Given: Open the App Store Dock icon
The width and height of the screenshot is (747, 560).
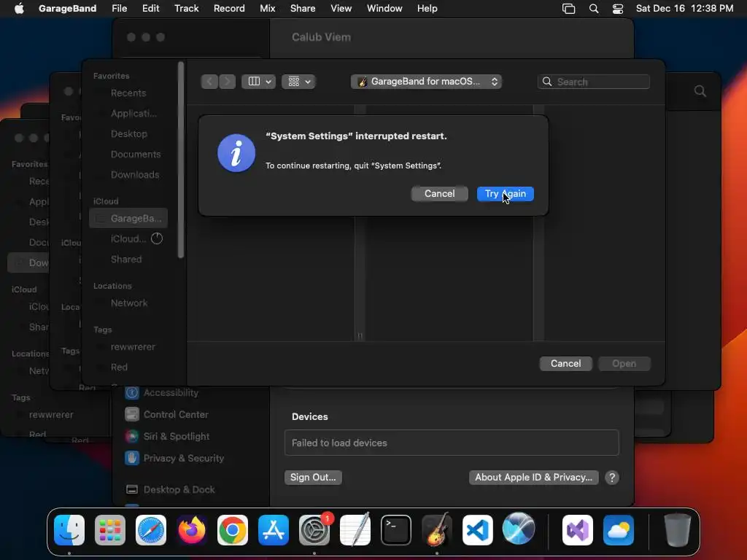Looking at the screenshot, I should click(274, 530).
